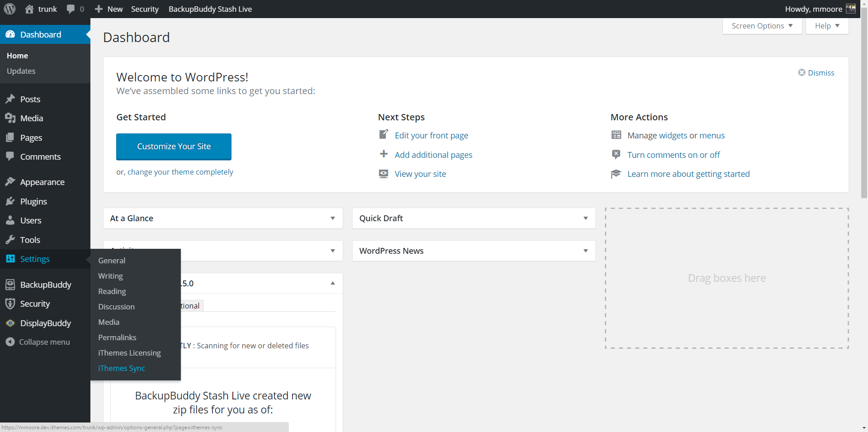The height and width of the screenshot is (432, 868).
Task: Open the Screen Options dropdown
Action: (x=762, y=26)
